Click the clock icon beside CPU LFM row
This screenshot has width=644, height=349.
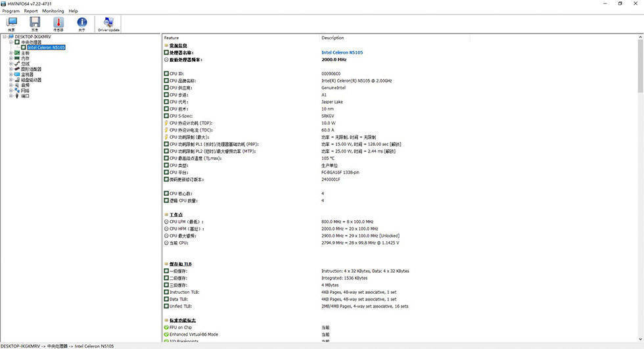click(166, 221)
